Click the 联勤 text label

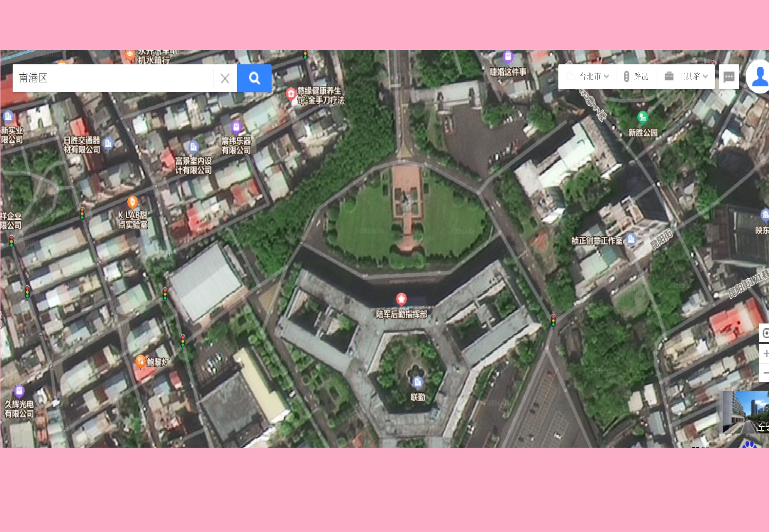click(417, 398)
